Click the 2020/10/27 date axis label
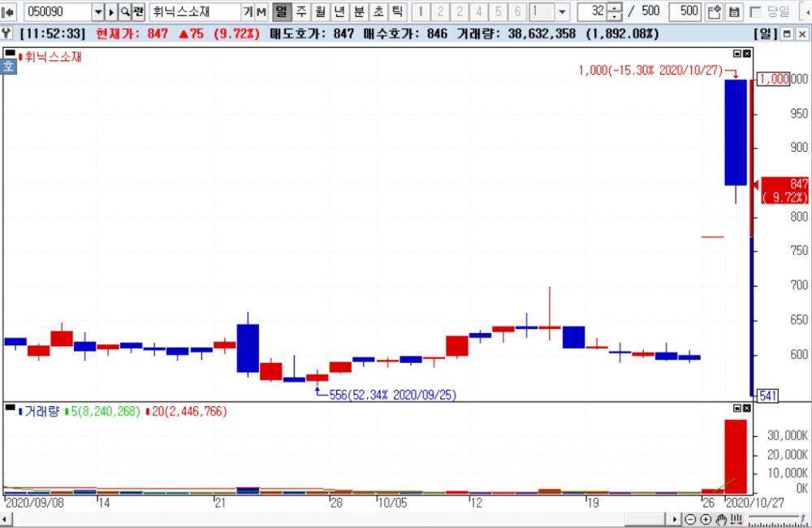 point(755,503)
